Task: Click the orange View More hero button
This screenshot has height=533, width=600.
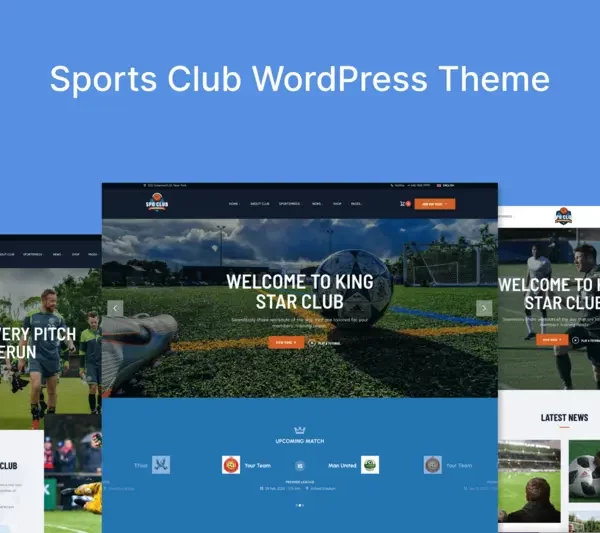Action: (286, 342)
